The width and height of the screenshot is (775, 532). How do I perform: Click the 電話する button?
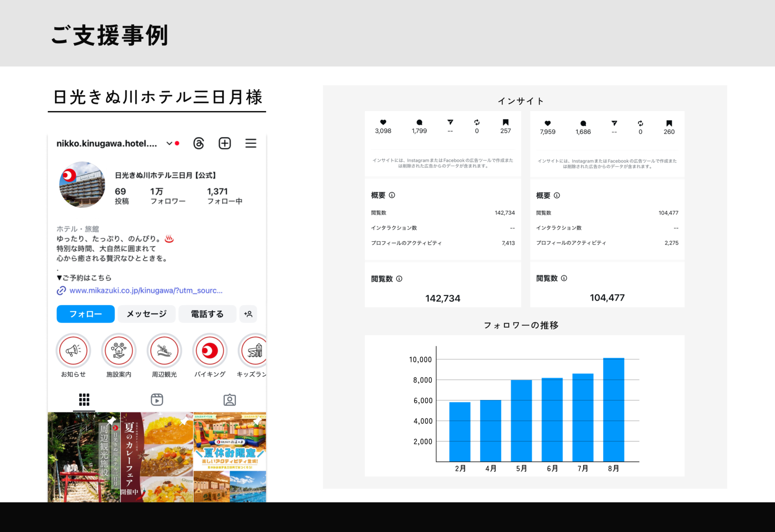(x=207, y=314)
